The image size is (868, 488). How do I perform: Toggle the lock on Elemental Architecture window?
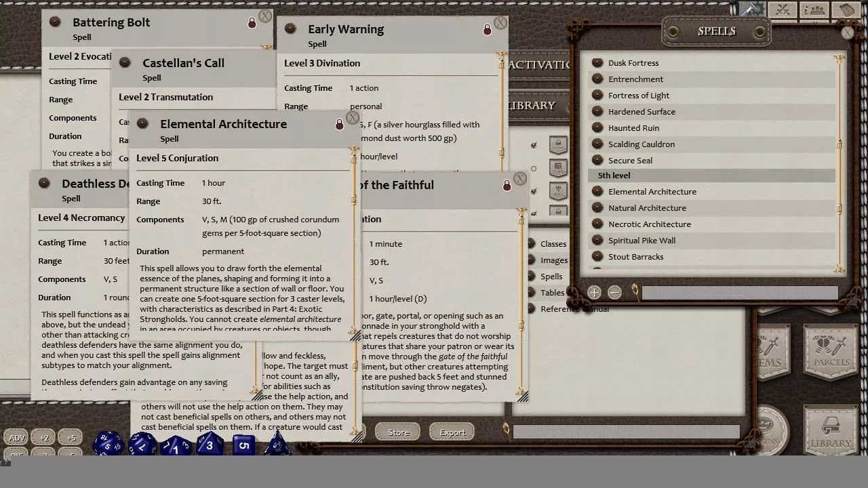coord(339,125)
